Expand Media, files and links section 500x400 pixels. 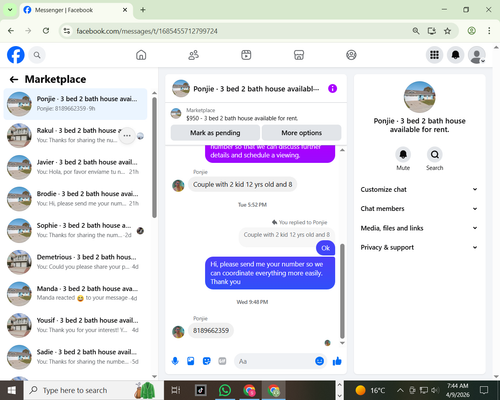coord(419,228)
